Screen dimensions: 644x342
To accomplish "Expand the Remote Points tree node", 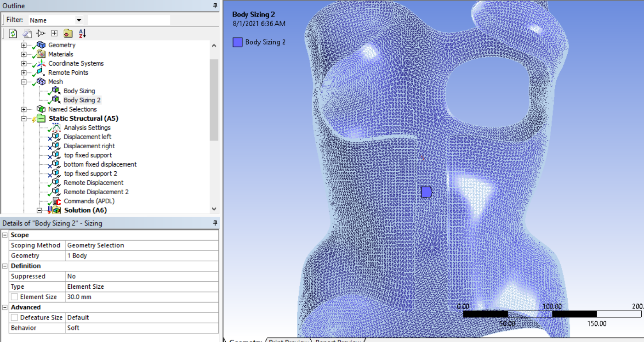I will point(24,73).
